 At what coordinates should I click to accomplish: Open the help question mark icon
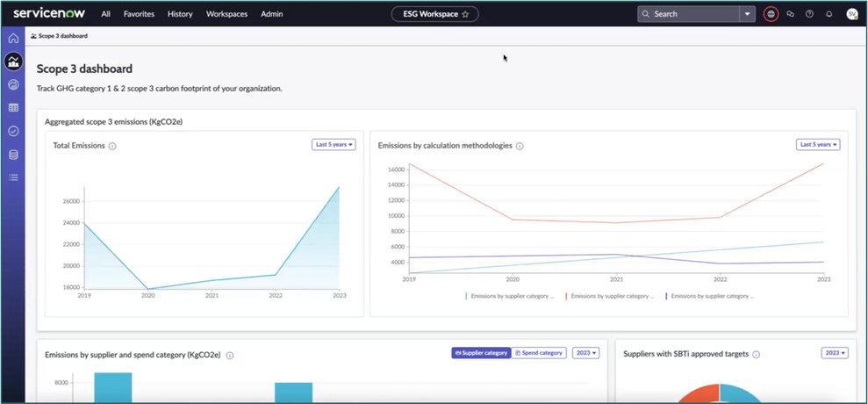809,14
